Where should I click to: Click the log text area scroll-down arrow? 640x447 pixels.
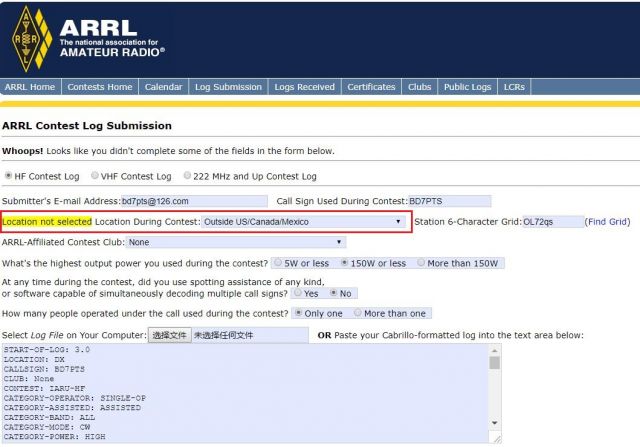495,423
